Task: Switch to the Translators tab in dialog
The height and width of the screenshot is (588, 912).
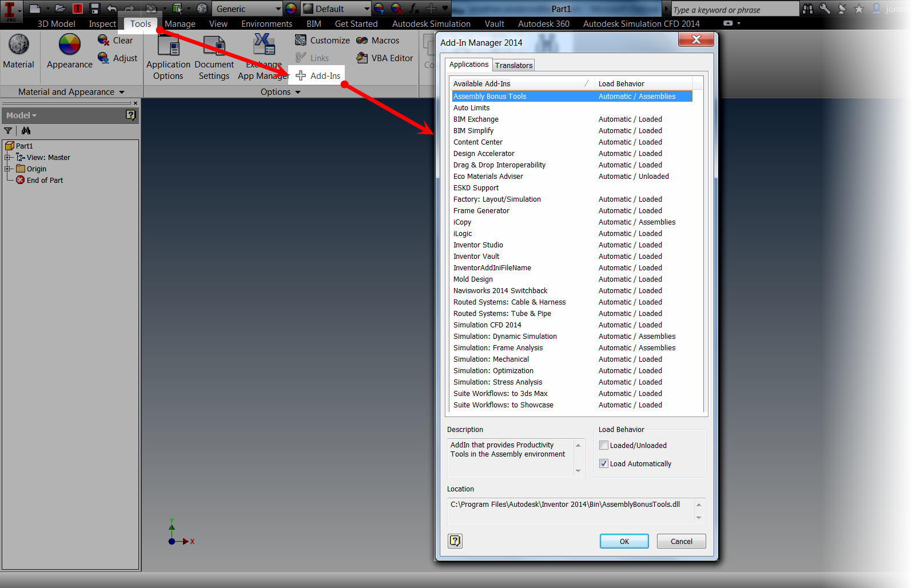Action: pyautogui.click(x=513, y=65)
